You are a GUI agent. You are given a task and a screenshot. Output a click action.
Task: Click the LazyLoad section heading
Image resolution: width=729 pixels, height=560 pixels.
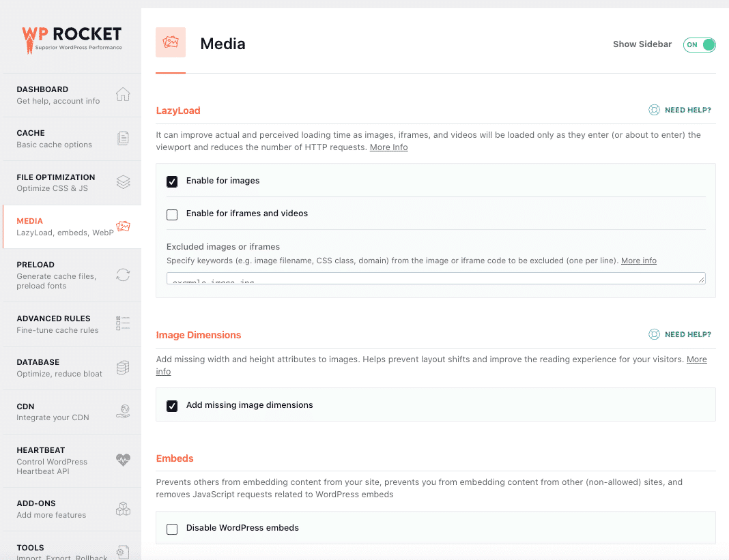[178, 110]
